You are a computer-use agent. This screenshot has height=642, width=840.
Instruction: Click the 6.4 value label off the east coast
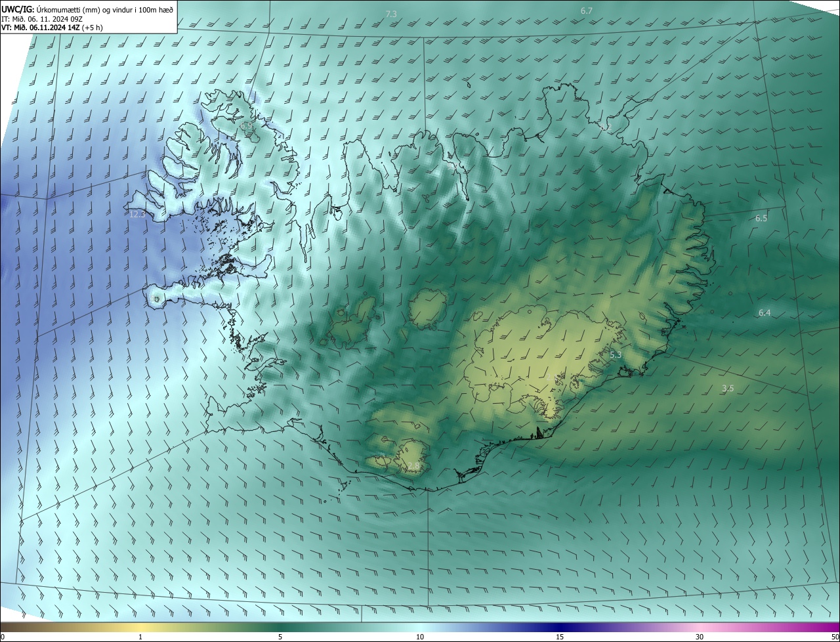(765, 313)
